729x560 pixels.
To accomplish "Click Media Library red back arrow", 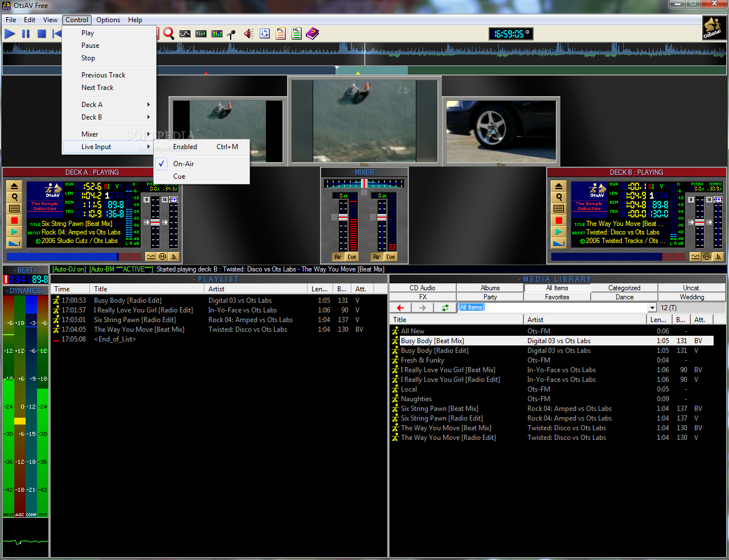I will click(x=400, y=307).
